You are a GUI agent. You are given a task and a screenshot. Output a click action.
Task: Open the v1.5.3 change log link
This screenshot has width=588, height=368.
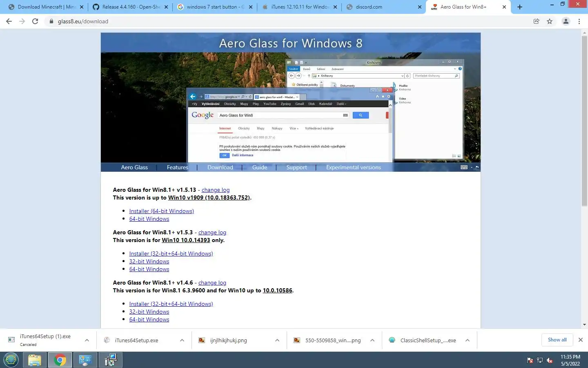212,232
